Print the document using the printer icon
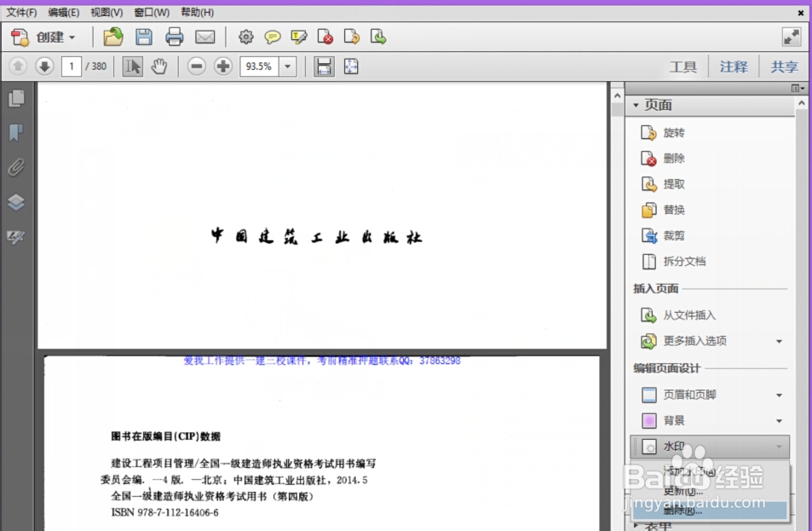 coord(174,37)
